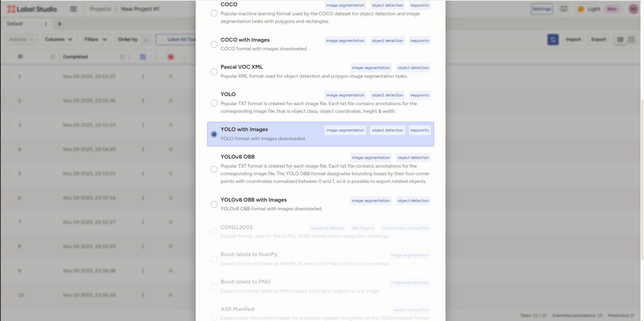
Task: Click the Brush labels to PNG title
Action: coord(246,282)
